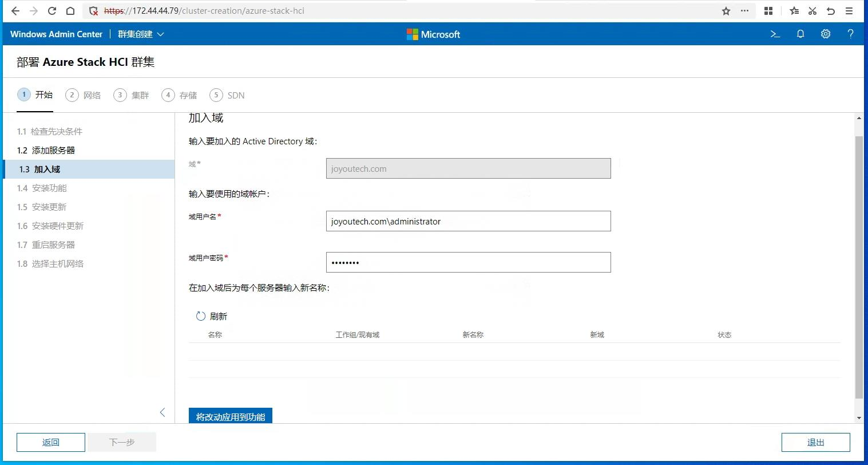Open step 1.1 检查先决条件
Image resolution: width=868 pixels, height=465 pixels.
coord(50,131)
